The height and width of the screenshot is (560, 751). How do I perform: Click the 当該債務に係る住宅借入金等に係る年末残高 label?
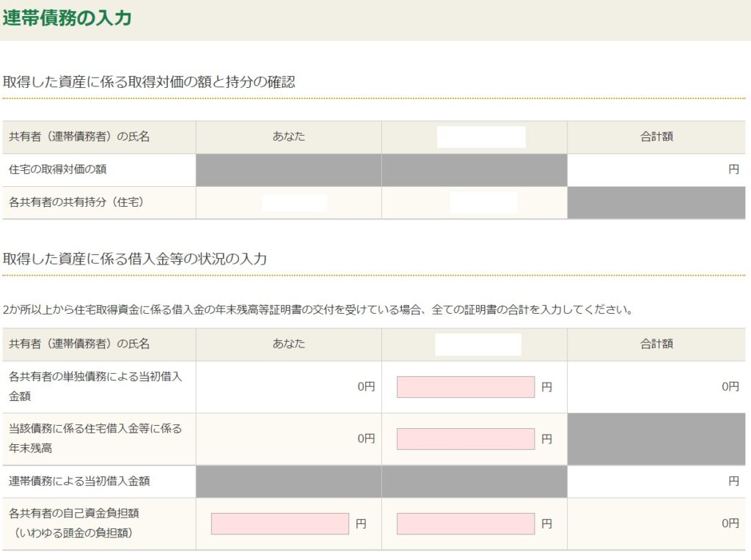point(95,438)
